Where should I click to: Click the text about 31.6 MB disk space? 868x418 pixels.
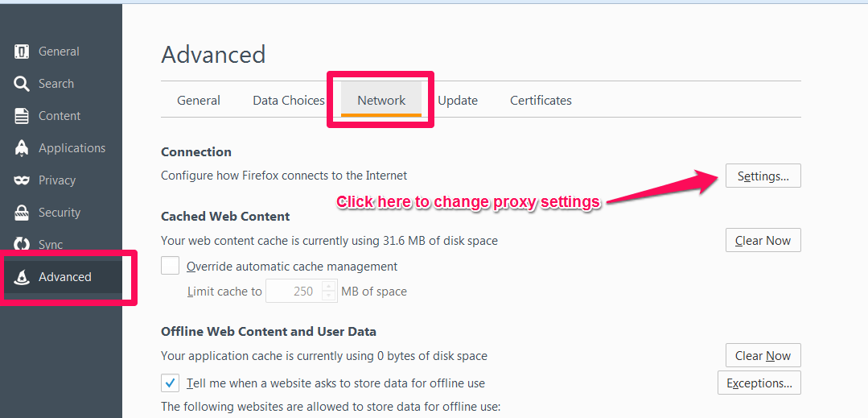(x=329, y=241)
